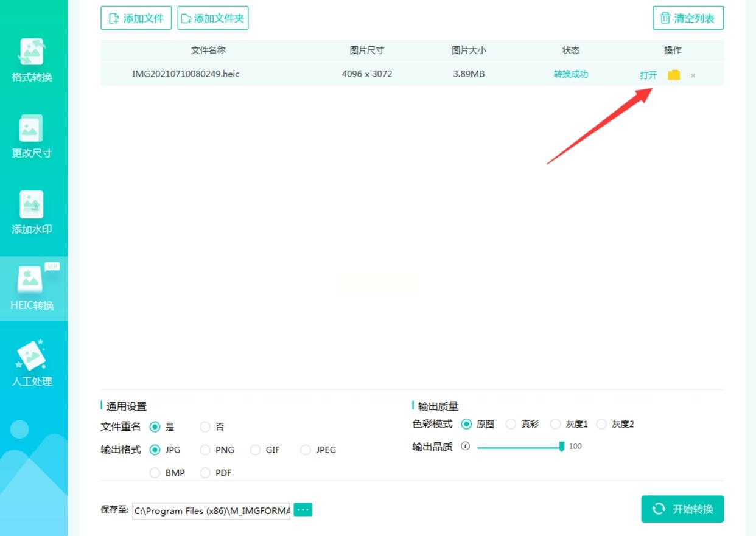Click the 4096 x 3072 size cell

(x=367, y=74)
